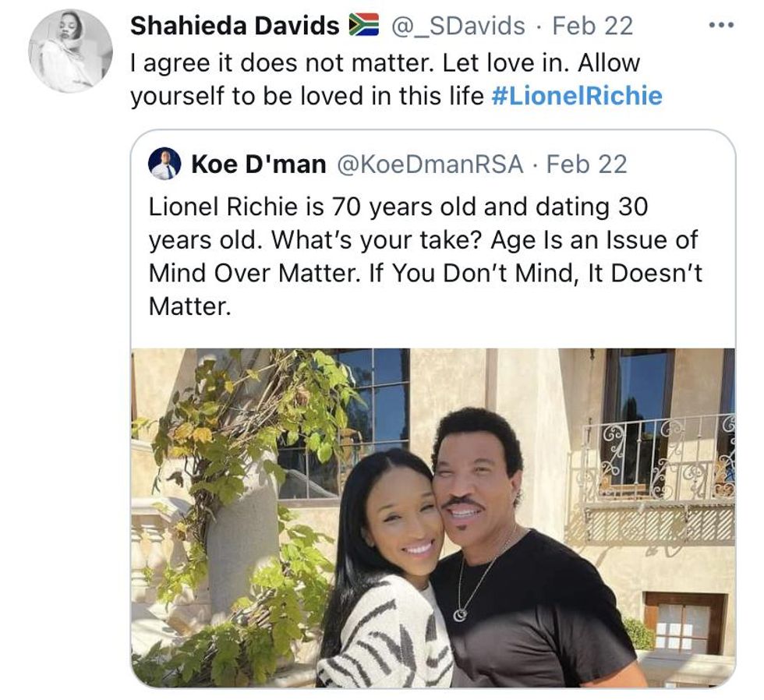Click the quoted tweet's Feb 22 timestamp
Viewport: 764px width, 700px height.
[587, 164]
